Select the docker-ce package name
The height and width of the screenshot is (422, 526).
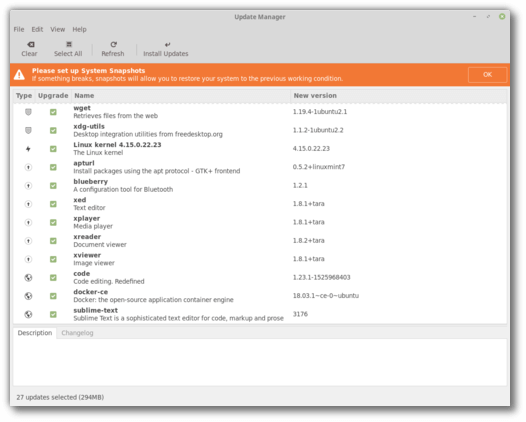point(91,292)
